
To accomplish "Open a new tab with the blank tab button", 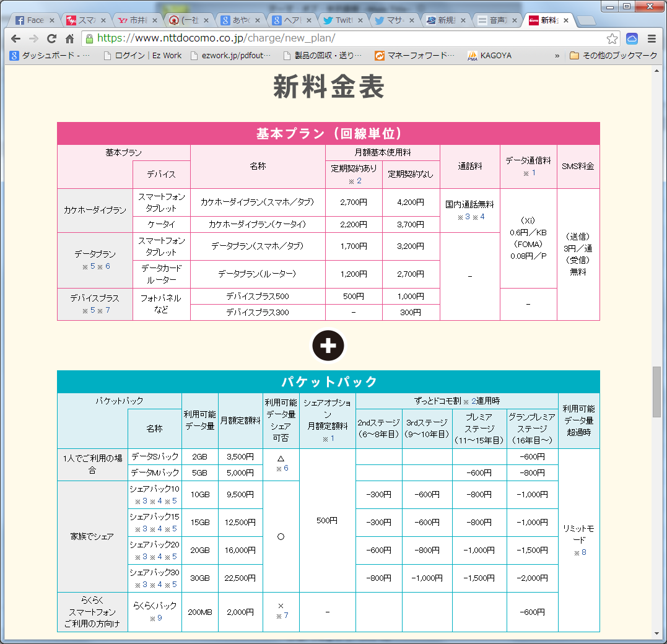I will (585, 20).
